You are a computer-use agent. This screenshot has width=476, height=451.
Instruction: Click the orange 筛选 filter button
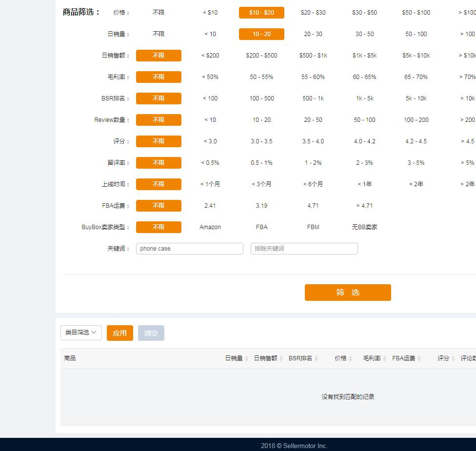pyautogui.click(x=348, y=293)
